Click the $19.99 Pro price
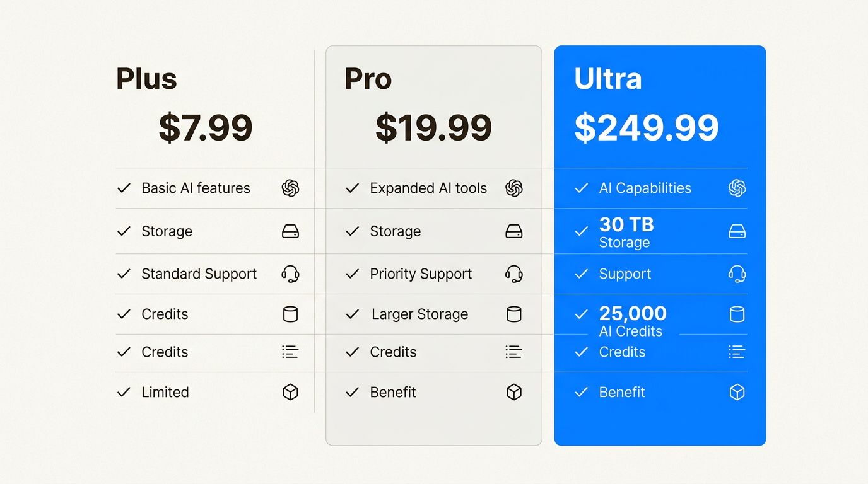Viewport: 868px width, 484px height. coord(433,128)
